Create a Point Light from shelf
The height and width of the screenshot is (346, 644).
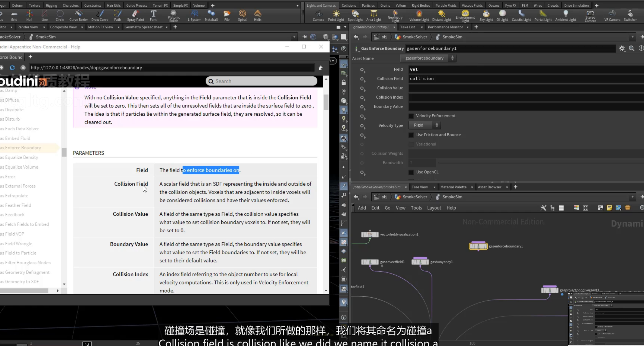coord(336,16)
